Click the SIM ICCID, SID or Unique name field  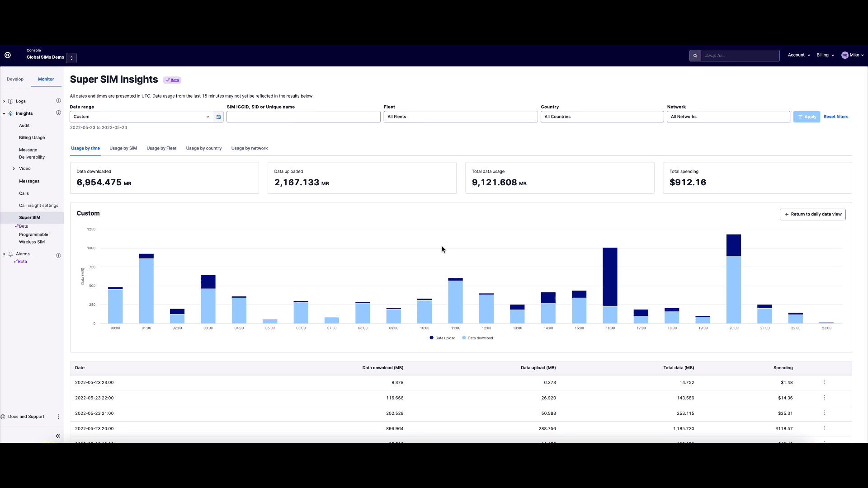tap(303, 117)
